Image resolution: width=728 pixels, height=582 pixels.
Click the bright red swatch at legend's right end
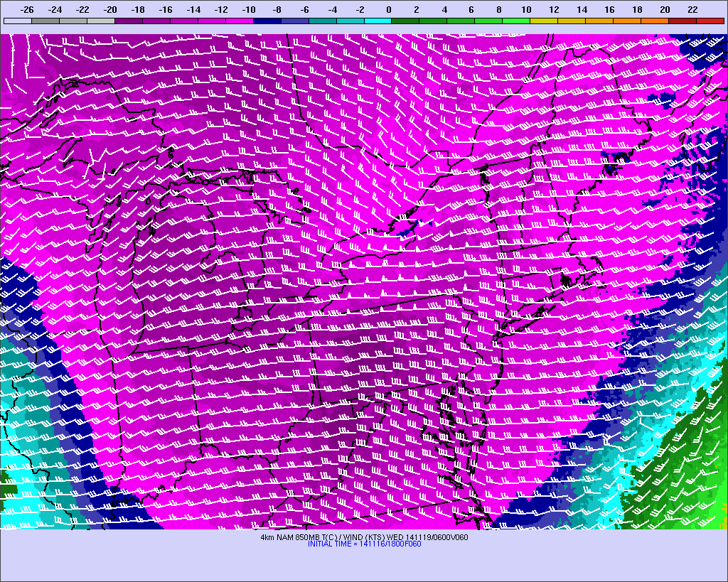click(x=710, y=21)
